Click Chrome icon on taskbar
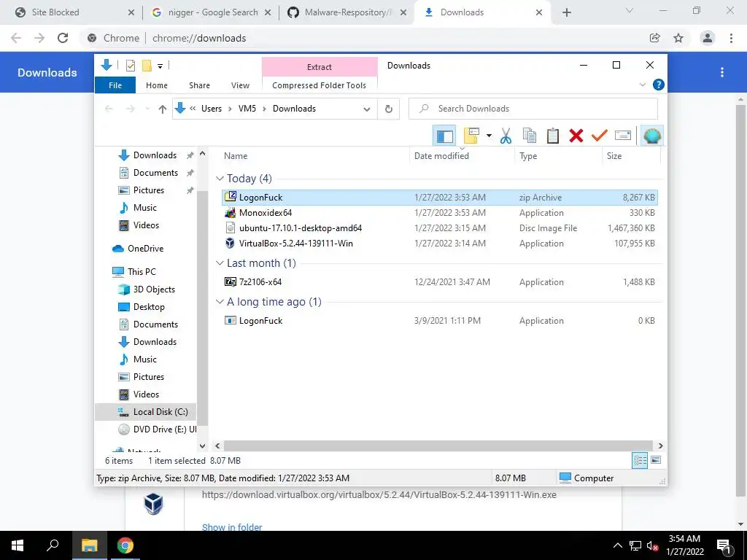This screenshot has height=560, width=747. (125, 545)
